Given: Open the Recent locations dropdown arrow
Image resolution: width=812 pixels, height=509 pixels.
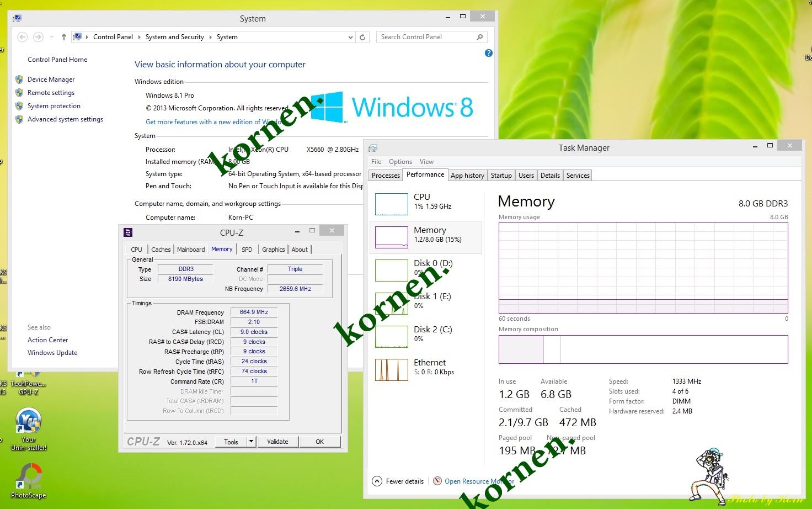Looking at the screenshot, I should click(51, 37).
